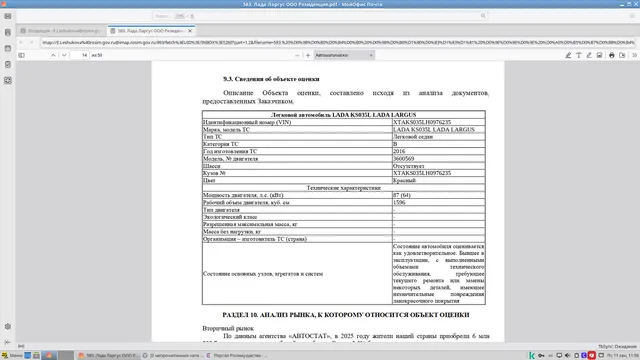Select the add image tool in PDF toolbar
The width and height of the screenshot is (640, 360).
[599, 55]
